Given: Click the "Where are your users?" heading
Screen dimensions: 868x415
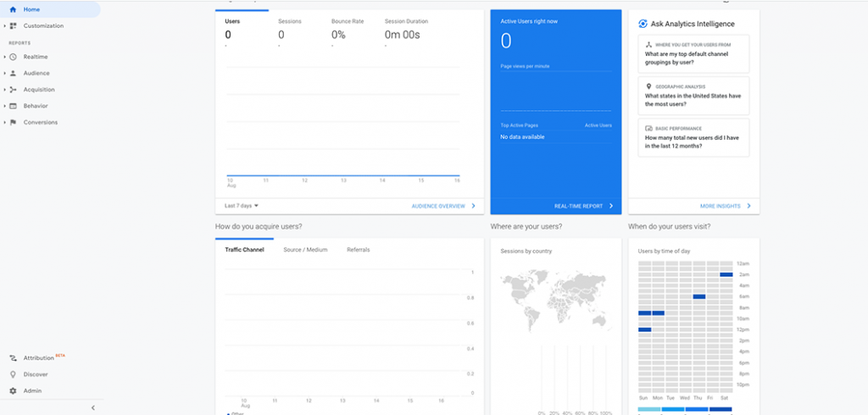Looking at the screenshot, I should tap(526, 226).
